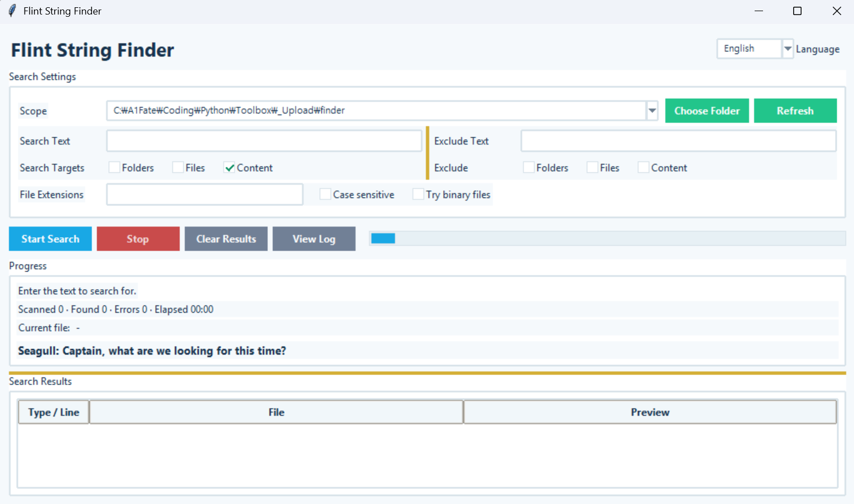Screen dimensions: 854x504
Task: Minimize the Flint String Finder window
Action: (x=759, y=11)
